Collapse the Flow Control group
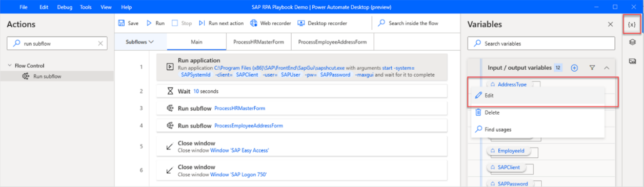The height and width of the screenshot is (187, 644). click(x=10, y=66)
